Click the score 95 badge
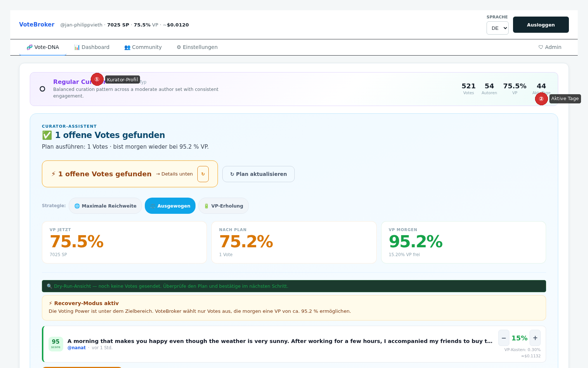 56,344
